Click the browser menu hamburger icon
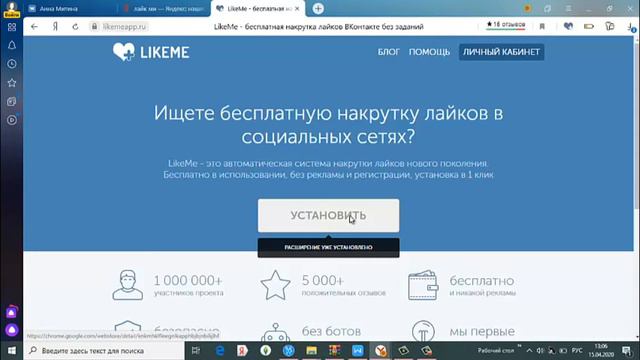Screen dimensions: 640x360 [x=568, y=9]
